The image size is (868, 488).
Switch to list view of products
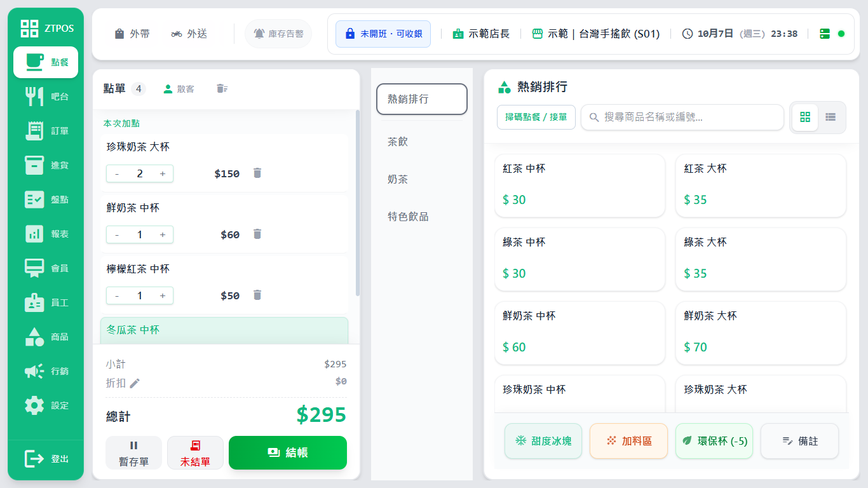831,118
